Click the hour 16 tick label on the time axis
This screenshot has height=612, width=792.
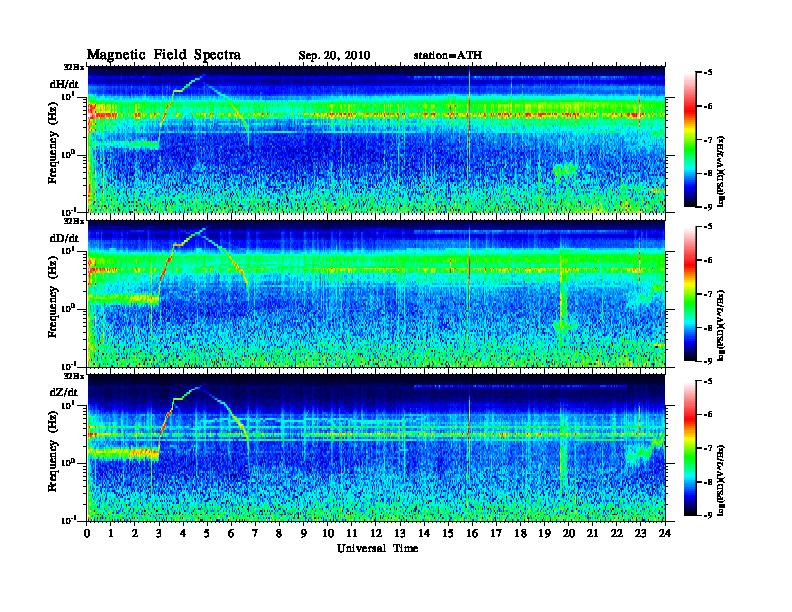pos(472,533)
